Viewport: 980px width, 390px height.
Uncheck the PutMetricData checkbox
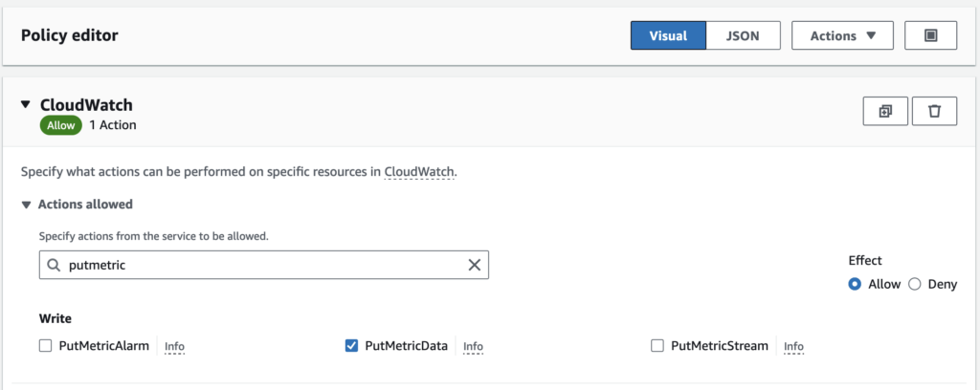pyautogui.click(x=351, y=346)
